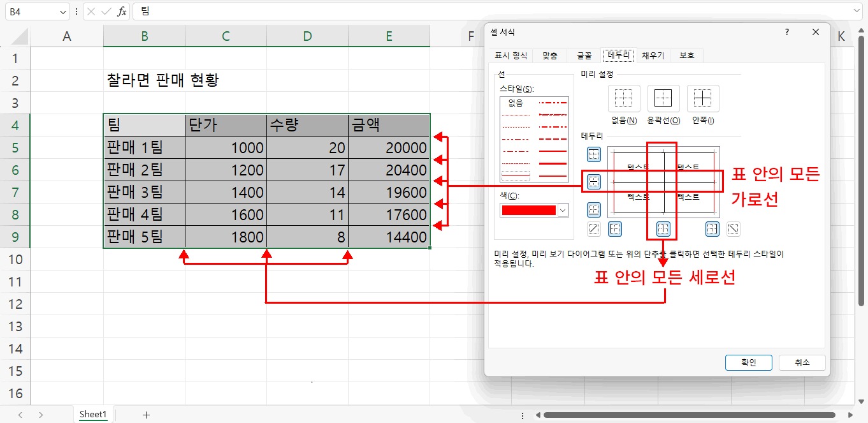This screenshot has height=423, width=868.
Task: Select the 단가 header cell
Action: click(x=226, y=125)
